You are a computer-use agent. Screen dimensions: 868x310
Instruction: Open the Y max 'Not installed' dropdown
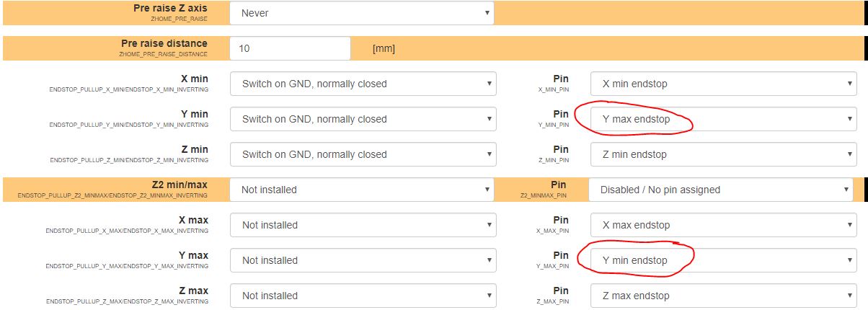pyautogui.click(x=363, y=260)
